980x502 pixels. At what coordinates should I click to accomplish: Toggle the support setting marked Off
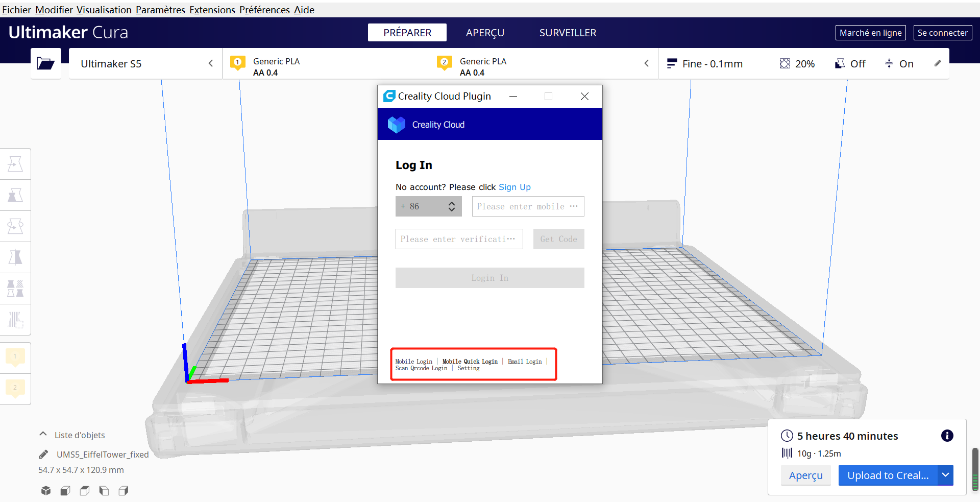pyautogui.click(x=849, y=63)
